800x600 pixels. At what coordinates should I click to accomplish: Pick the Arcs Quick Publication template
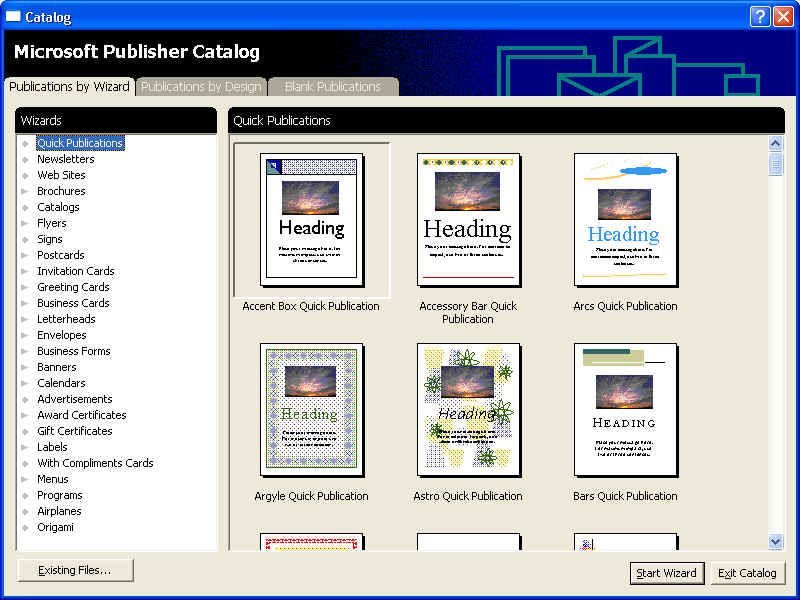[625, 219]
